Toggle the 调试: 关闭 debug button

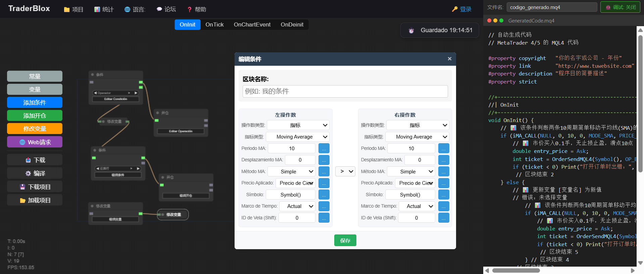[x=621, y=7]
